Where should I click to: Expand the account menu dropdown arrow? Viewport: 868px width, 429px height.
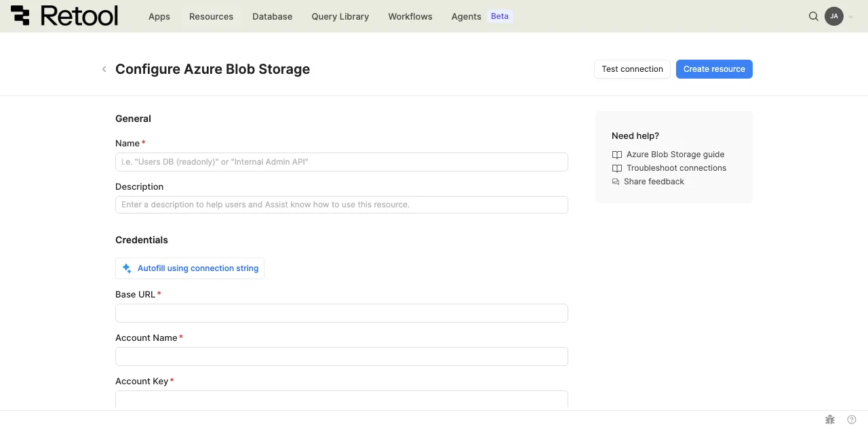coord(850,16)
